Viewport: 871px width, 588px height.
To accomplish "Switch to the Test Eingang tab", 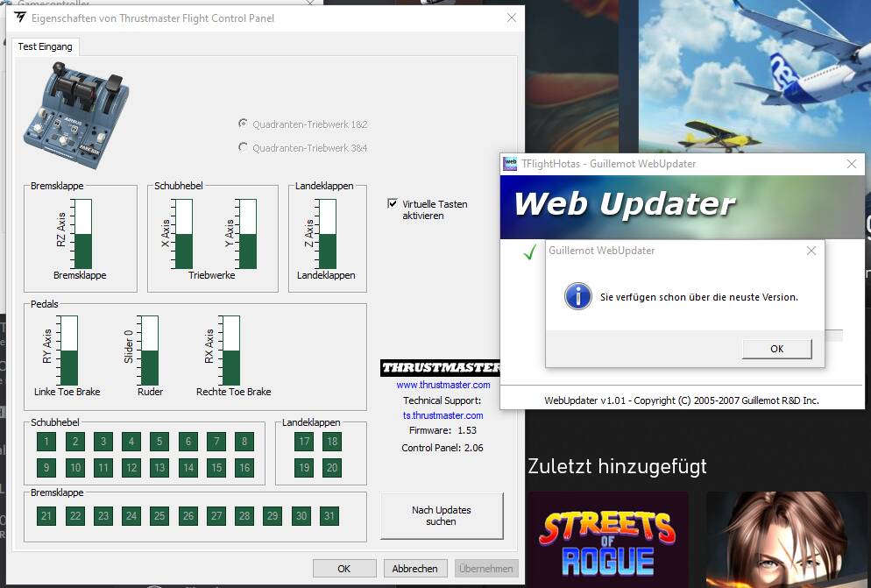I will (x=46, y=46).
